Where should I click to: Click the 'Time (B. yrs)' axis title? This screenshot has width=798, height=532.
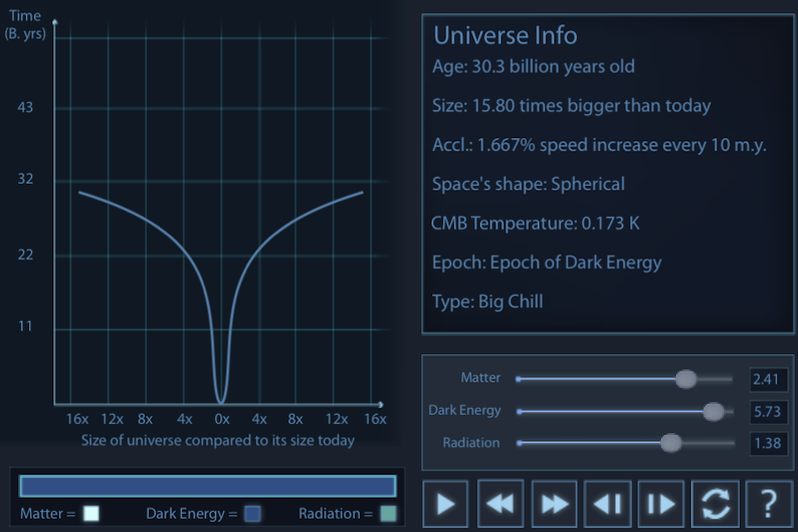[25, 25]
